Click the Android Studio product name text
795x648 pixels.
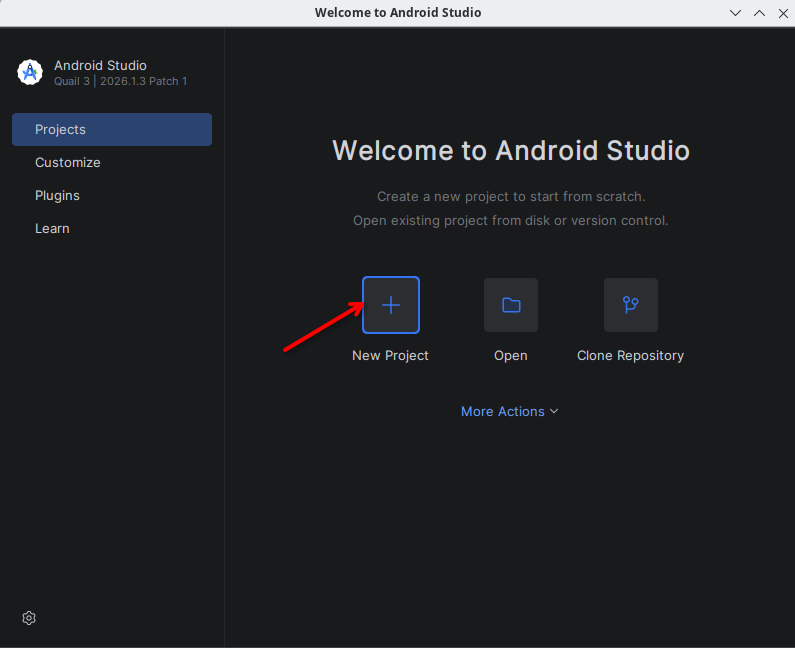coord(100,65)
